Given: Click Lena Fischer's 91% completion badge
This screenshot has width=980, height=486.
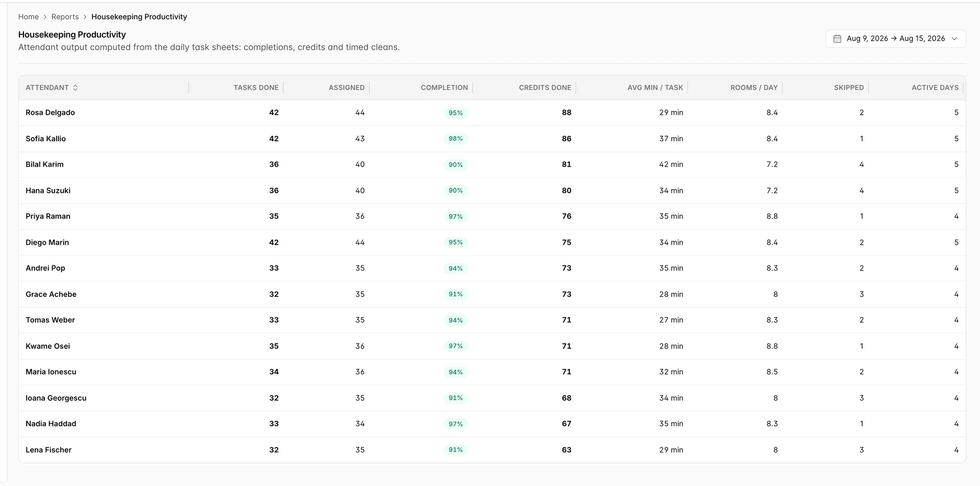Looking at the screenshot, I should pyautogui.click(x=456, y=450).
